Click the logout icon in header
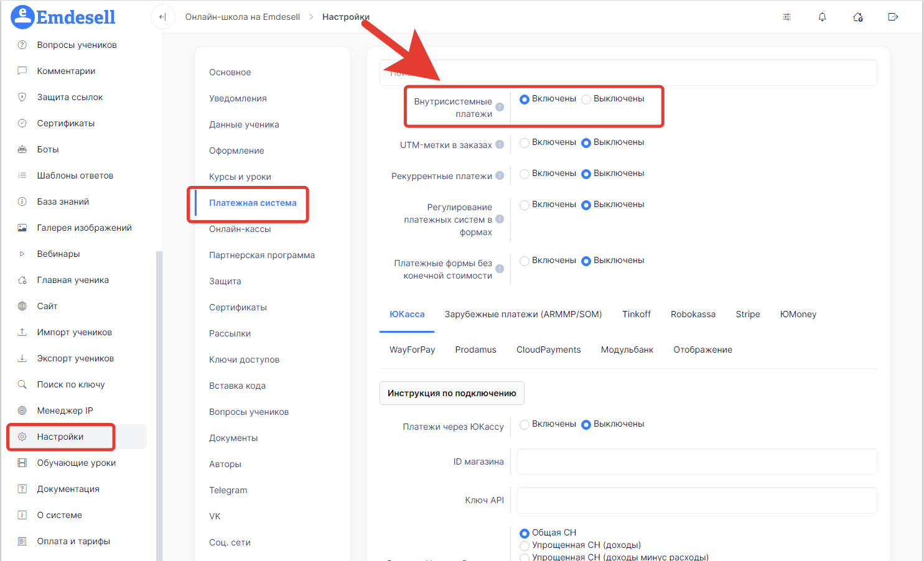The height and width of the screenshot is (561, 924). point(893,17)
